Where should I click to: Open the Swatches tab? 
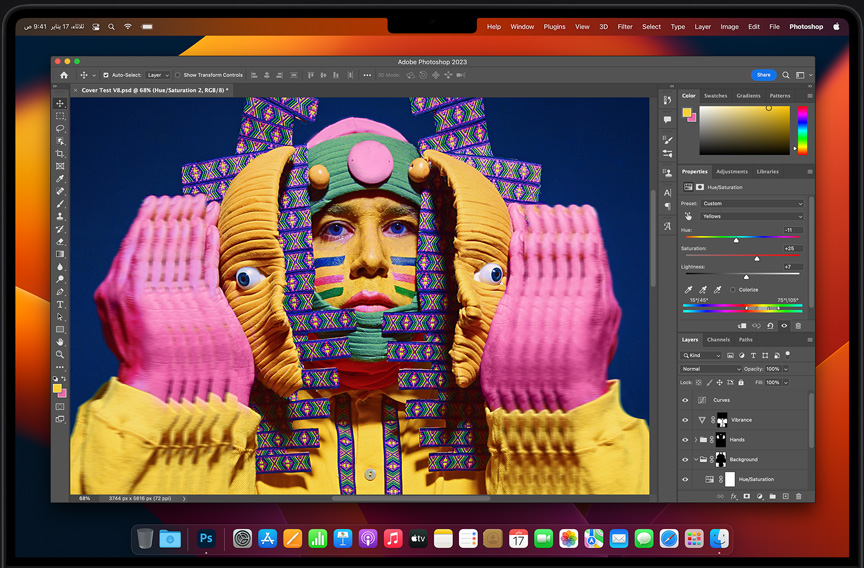[716, 96]
